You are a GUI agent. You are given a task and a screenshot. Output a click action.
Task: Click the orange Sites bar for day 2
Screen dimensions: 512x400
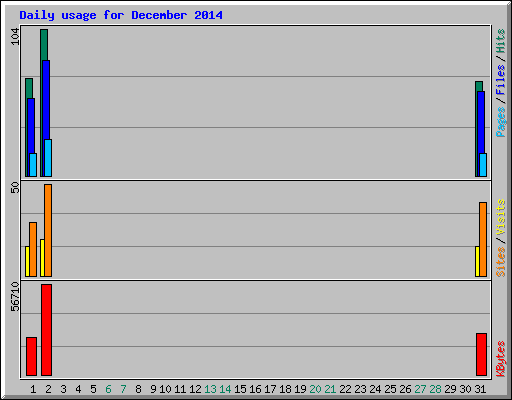tap(48, 230)
